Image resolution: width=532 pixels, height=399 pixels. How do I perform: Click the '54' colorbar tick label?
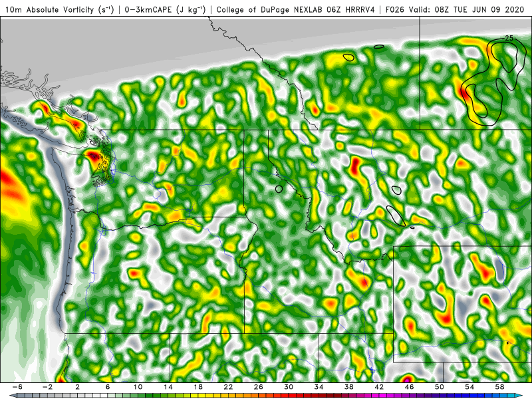pos(469,387)
